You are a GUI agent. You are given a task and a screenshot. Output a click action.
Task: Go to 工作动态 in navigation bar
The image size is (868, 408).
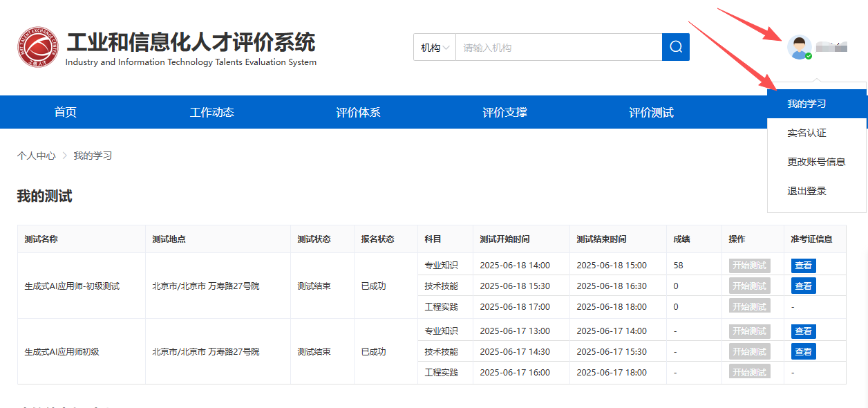pyautogui.click(x=212, y=113)
